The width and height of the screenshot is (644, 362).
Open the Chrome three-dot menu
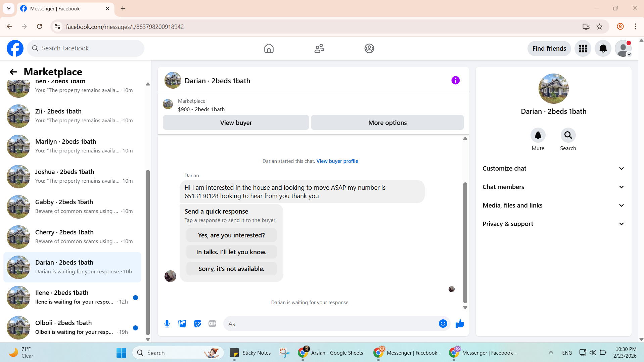pos(635,27)
